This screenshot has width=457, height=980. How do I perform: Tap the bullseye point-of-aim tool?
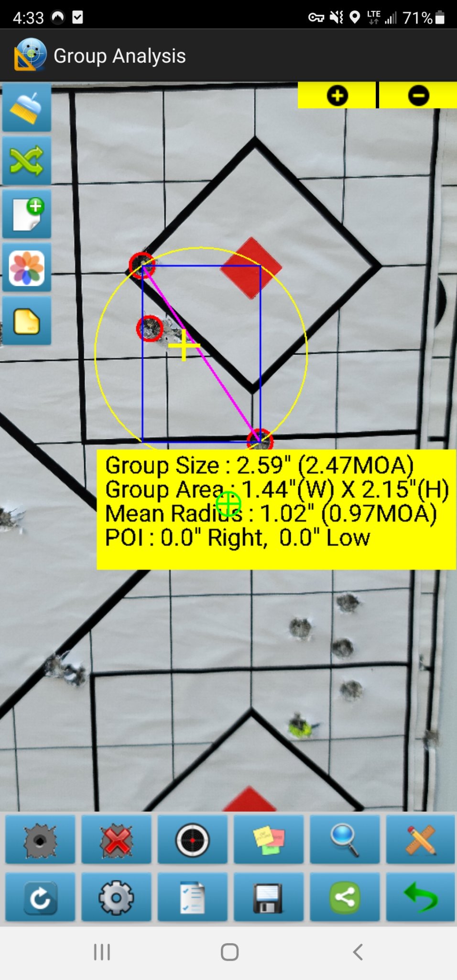click(x=193, y=840)
